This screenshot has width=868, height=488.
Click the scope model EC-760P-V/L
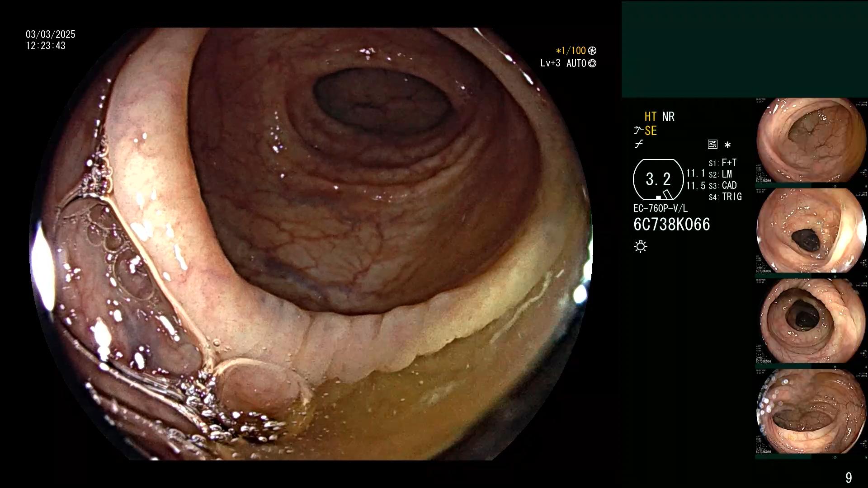(x=660, y=208)
